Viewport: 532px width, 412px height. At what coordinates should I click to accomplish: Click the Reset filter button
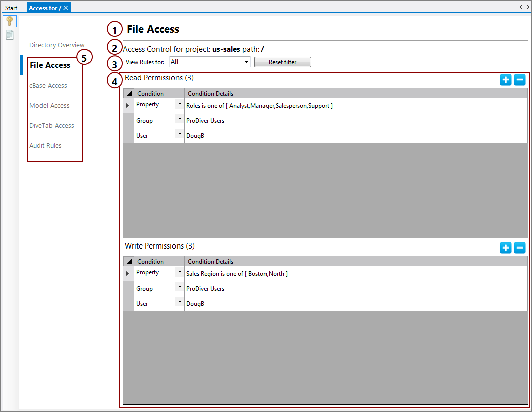point(282,62)
